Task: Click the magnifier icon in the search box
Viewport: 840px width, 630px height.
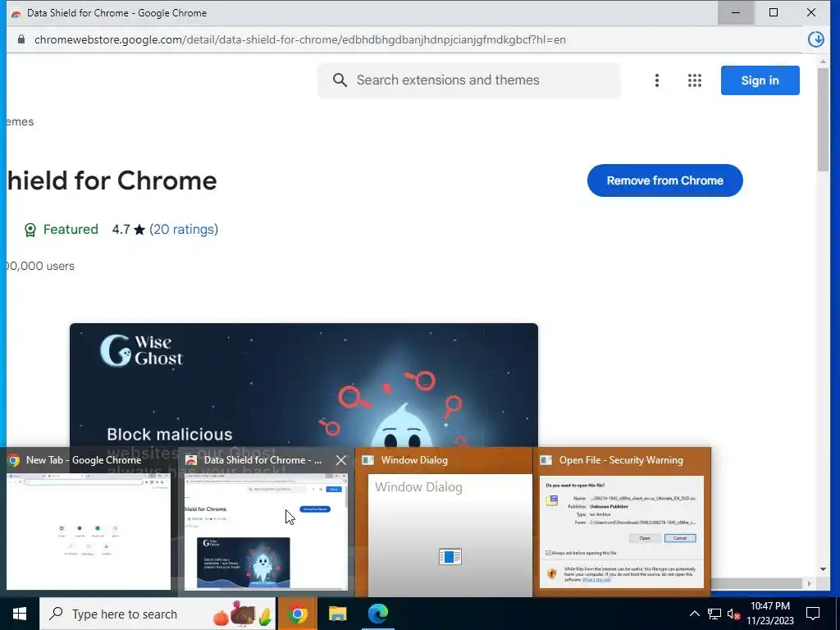Action: (340, 80)
